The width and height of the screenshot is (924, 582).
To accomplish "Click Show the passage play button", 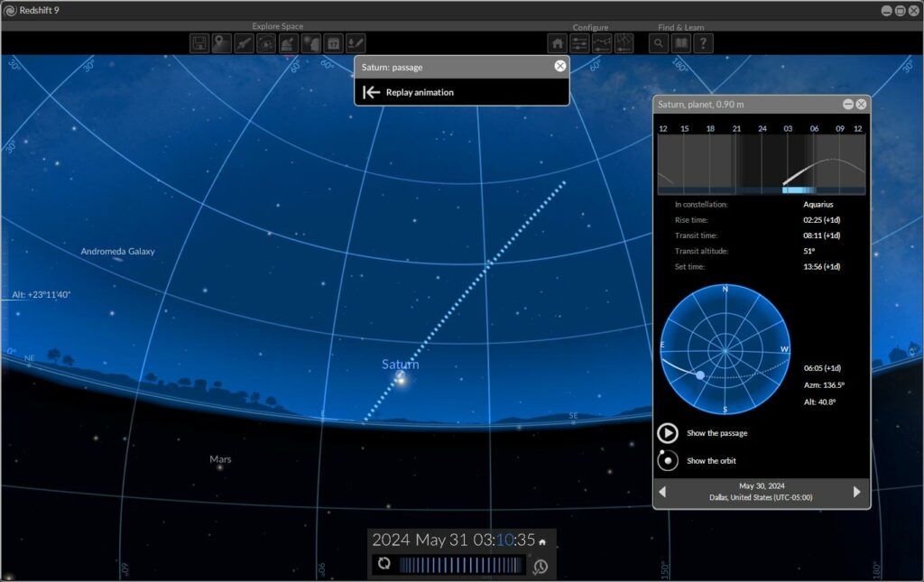I will click(667, 433).
